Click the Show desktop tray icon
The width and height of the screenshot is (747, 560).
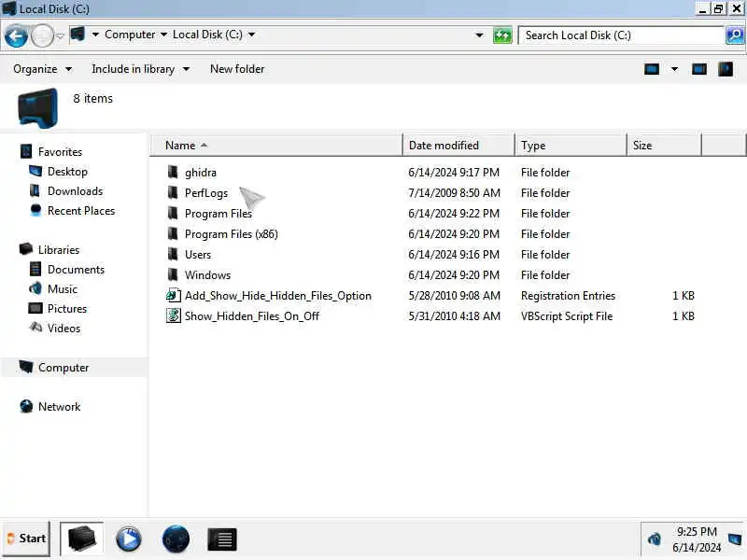735,539
